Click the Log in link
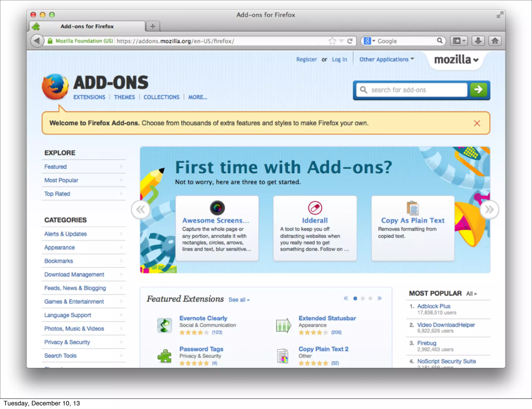Viewport: 532px width, 409px height. tap(339, 59)
